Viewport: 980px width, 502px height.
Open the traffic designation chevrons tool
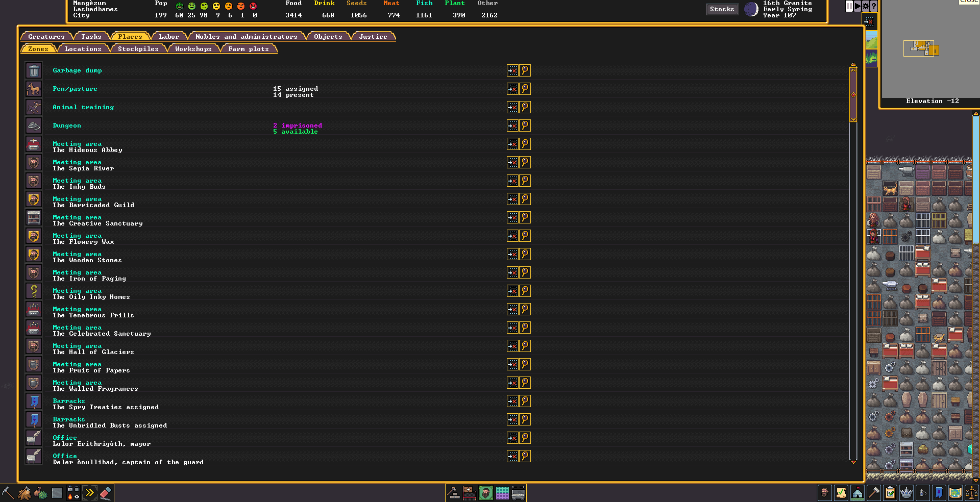tap(89, 493)
